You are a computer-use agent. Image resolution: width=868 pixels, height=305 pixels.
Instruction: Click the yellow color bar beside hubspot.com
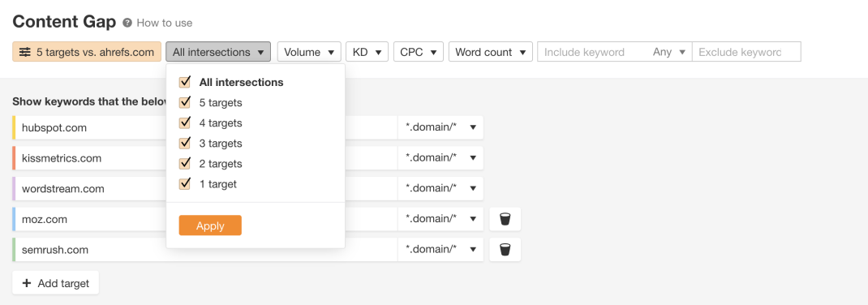point(14,128)
